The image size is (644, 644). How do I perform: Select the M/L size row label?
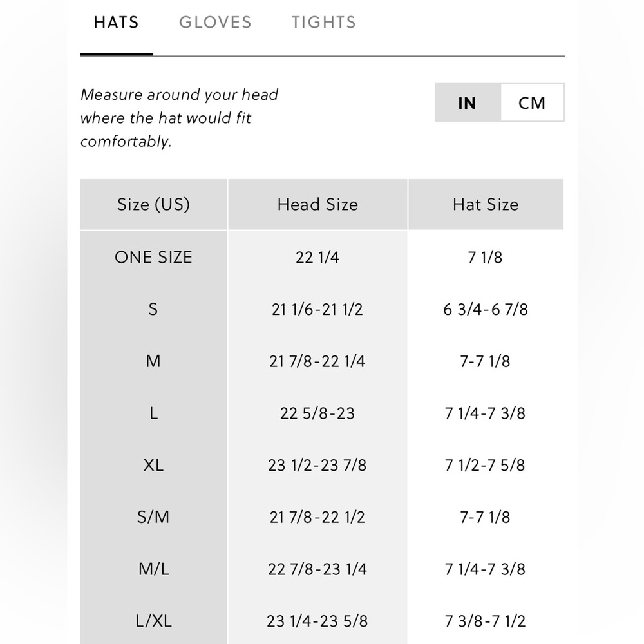click(154, 569)
